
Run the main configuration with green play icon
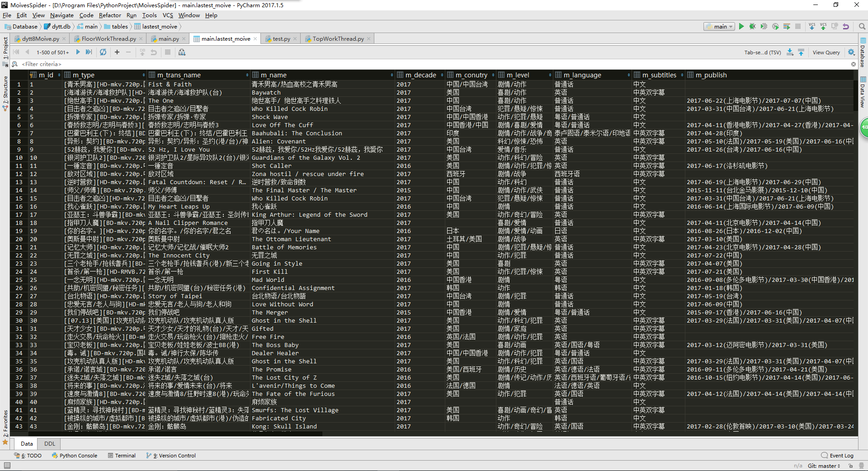[741, 27]
